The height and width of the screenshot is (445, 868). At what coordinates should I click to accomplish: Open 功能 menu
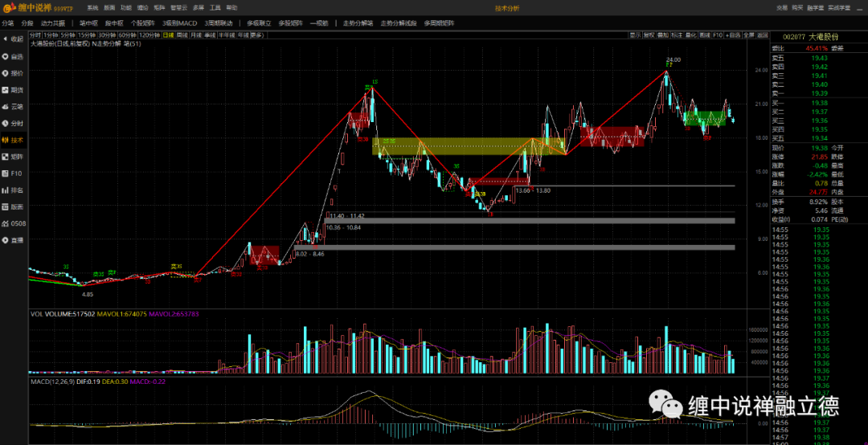click(126, 8)
